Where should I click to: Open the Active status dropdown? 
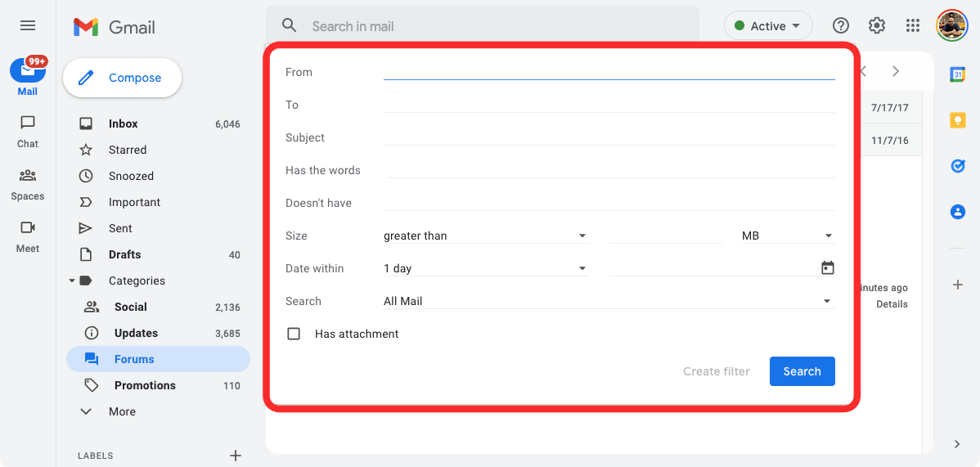coord(768,26)
